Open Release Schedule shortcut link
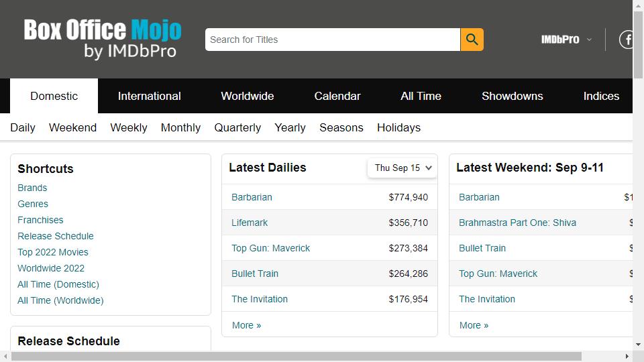This screenshot has width=644, height=362. [x=56, y=236]
